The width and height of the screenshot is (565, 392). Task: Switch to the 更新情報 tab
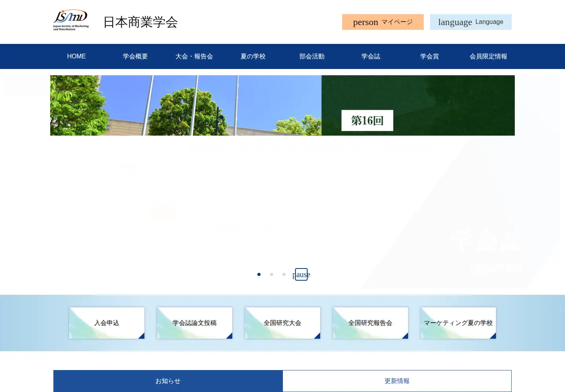(397, 381)
